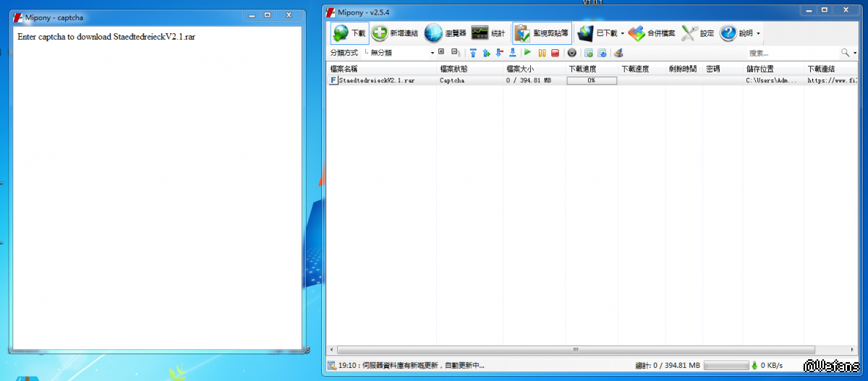Click the power shutdown-after-download icon
Screen dimensions: 868x381
pos(571,53)
